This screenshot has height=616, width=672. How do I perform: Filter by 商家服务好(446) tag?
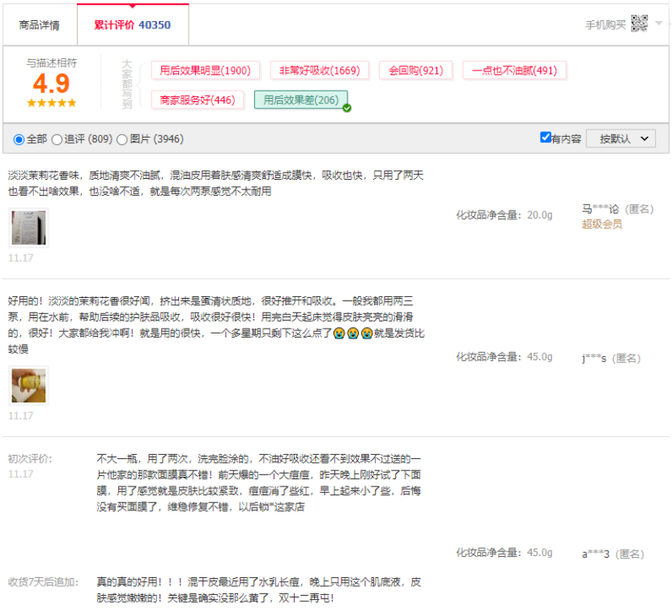click(x=198, y=100)
